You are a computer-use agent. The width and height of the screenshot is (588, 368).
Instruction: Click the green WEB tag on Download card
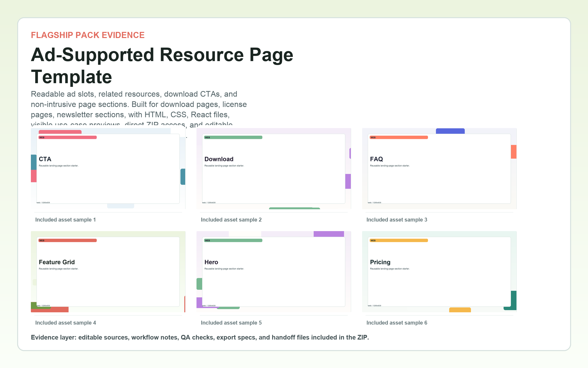[233, 137]
